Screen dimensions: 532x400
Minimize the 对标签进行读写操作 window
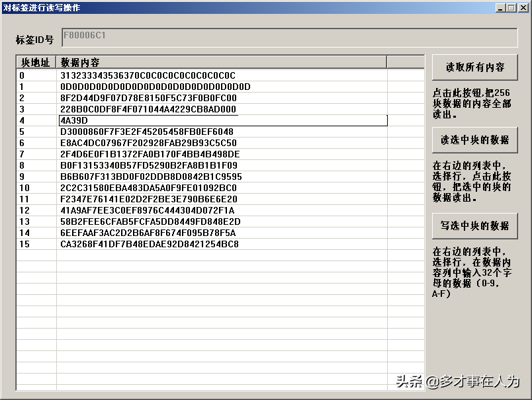500,7
